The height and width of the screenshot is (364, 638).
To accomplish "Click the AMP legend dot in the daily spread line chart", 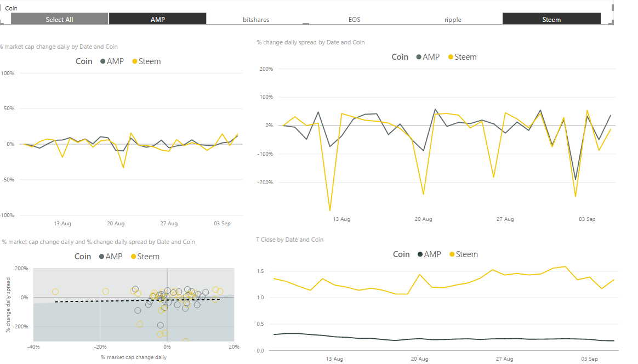I will point(419,57).
